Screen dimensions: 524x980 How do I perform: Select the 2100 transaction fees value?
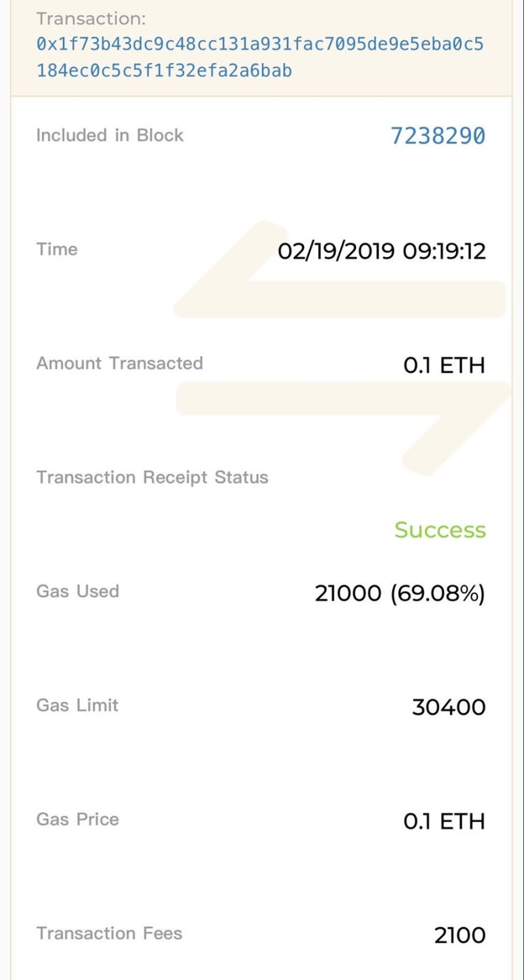tap(460, 935)
